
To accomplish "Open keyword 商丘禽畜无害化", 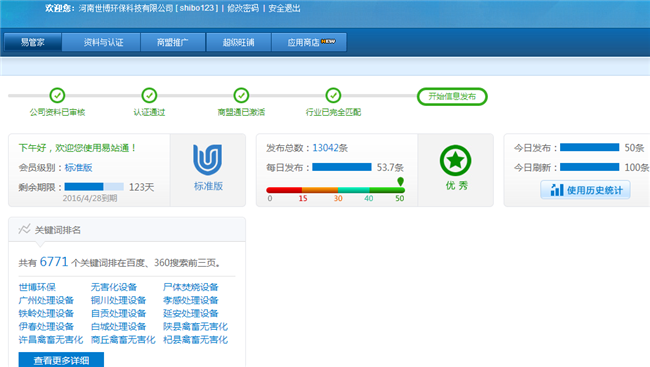I will (x=123, y=340).
